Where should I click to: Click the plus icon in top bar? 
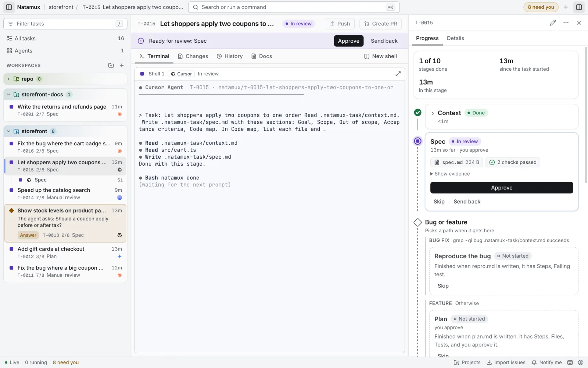click(566, 7)
